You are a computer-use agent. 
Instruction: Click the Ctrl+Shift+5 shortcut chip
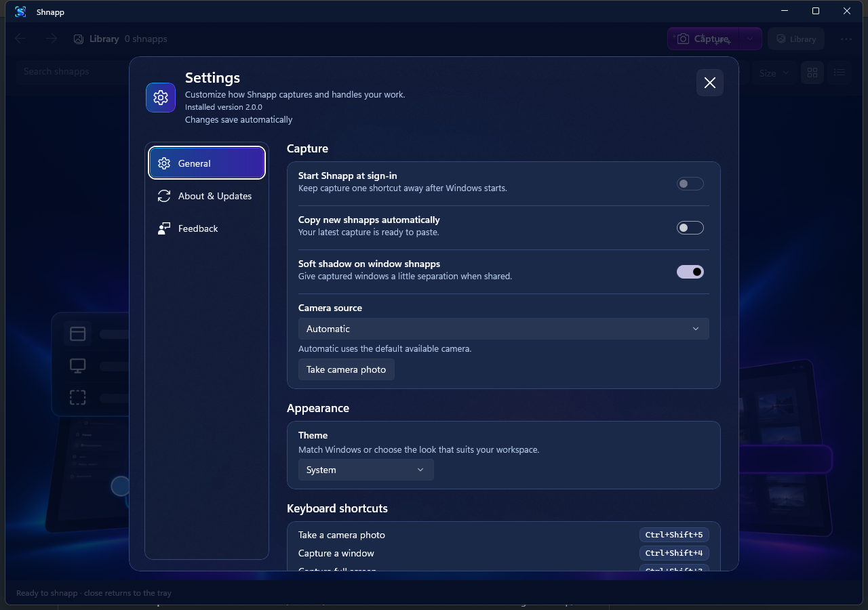[674, 535]
